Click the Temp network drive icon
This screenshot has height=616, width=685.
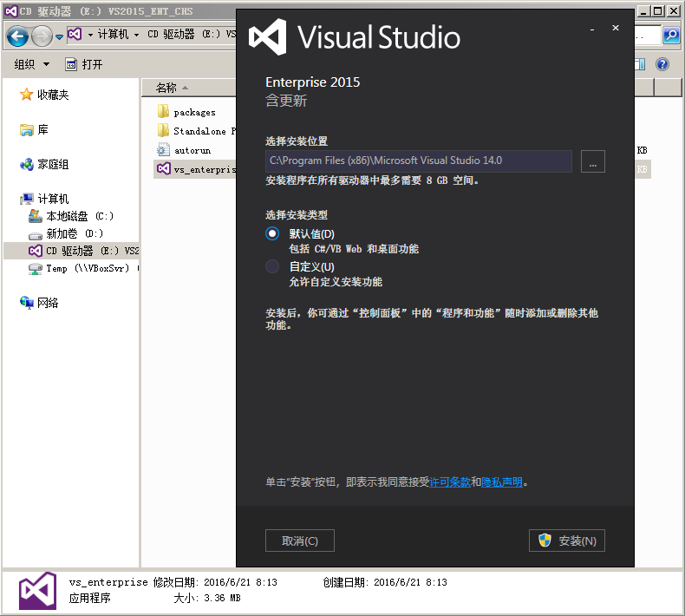[36, 268]
